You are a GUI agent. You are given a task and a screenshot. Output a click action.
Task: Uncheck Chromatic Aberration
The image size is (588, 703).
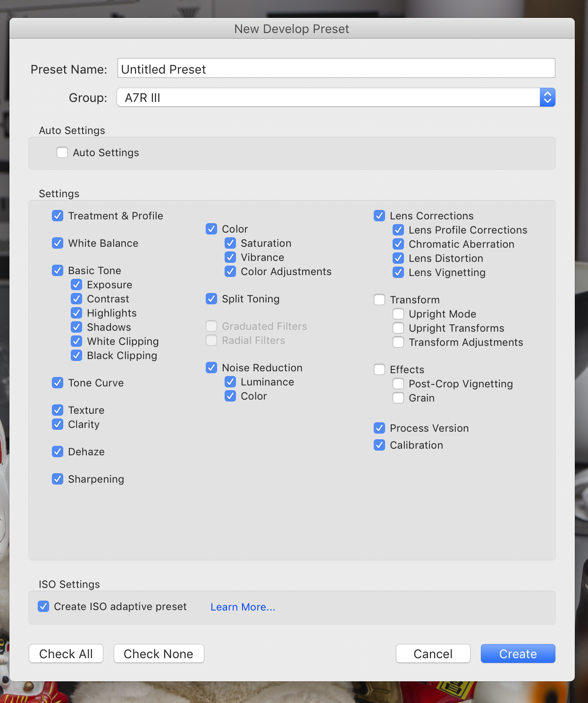[398, 244]
